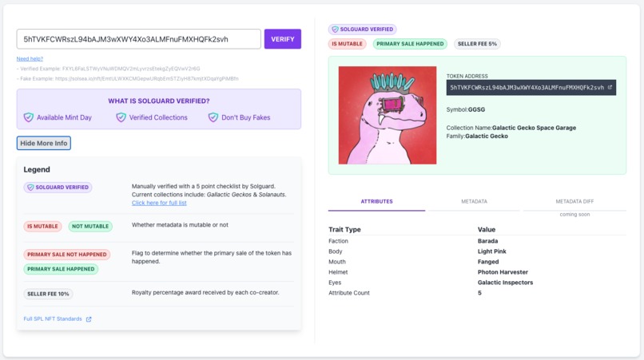The width and height of the screenshot is (644, 360).
Task: Click the Symbol GGSG text
Action: click(466, 109)
